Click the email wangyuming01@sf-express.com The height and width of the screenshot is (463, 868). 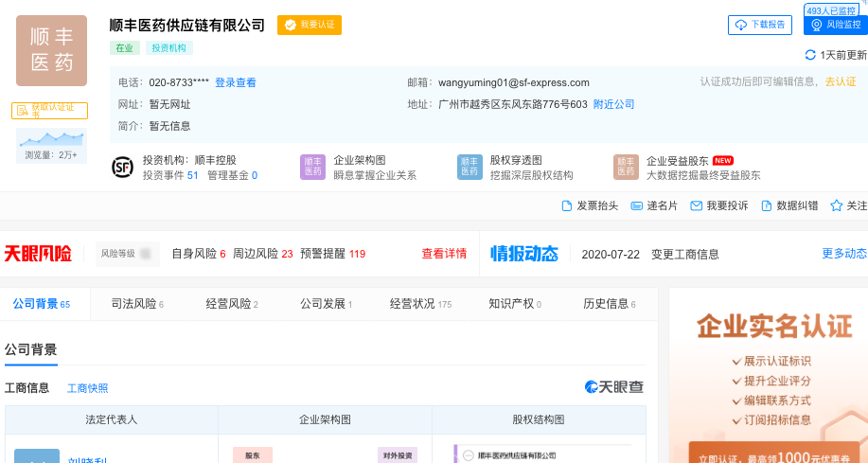(x=514, y=82)
